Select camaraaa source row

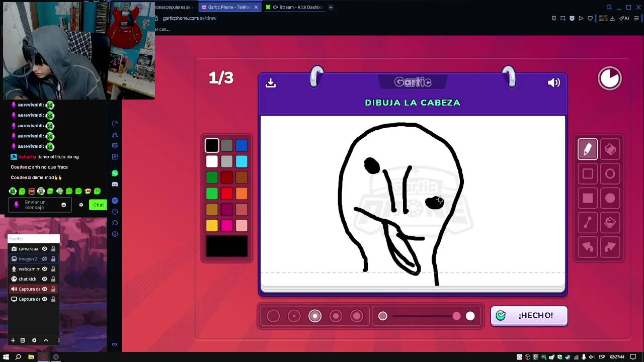(x=33, y=249)
